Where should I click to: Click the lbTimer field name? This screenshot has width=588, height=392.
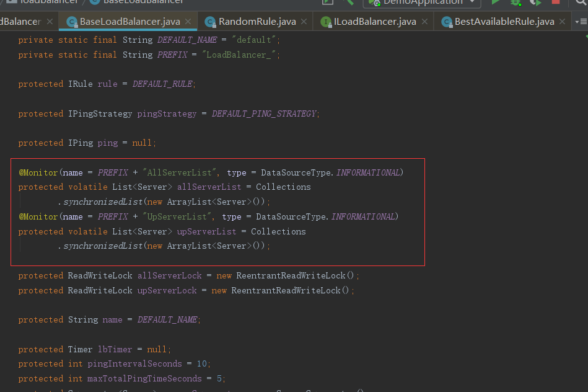(x=115, y=350)
